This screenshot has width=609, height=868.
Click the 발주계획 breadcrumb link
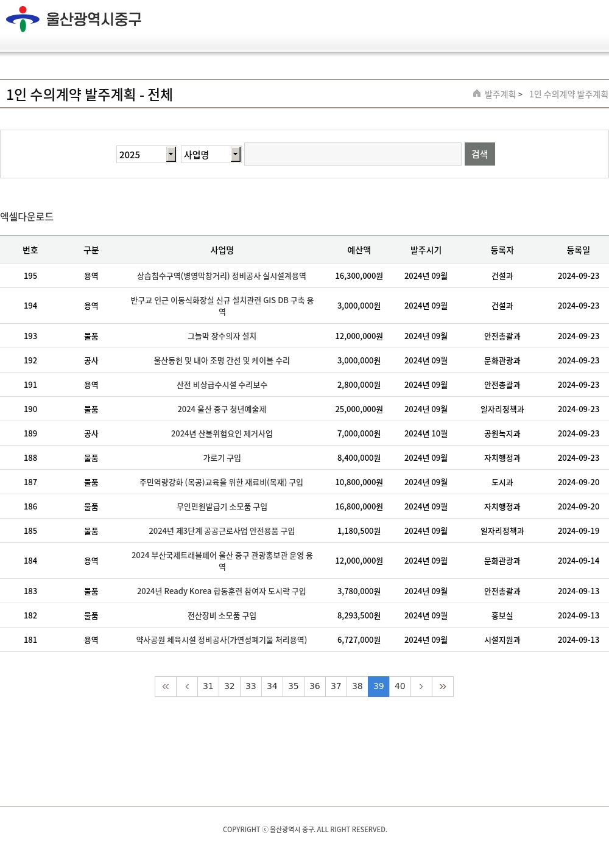pyautogui.click(x=500, y=94)
